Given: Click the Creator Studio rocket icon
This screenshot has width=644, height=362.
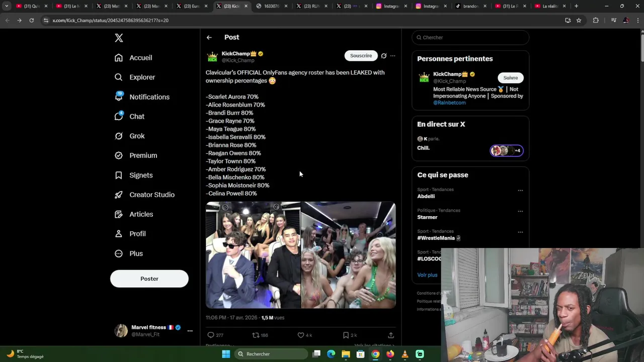Looking at the screenshot, I should [x=119, y=195].
